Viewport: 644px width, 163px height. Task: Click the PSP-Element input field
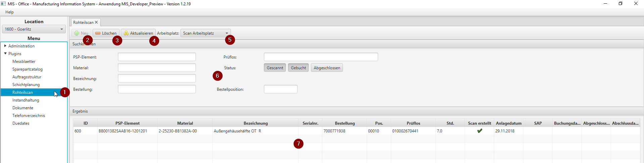point(157,57)
